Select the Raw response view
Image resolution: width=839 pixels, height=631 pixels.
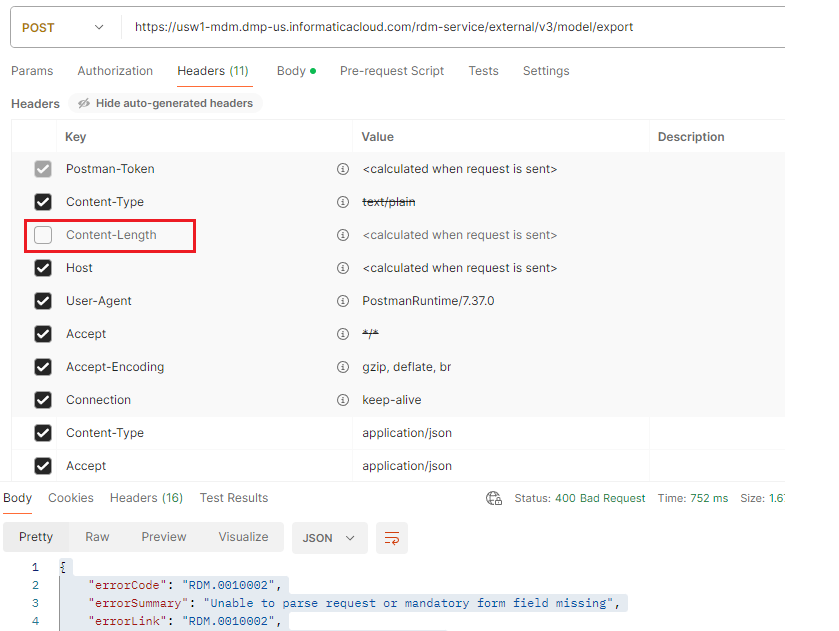[97, 537]
